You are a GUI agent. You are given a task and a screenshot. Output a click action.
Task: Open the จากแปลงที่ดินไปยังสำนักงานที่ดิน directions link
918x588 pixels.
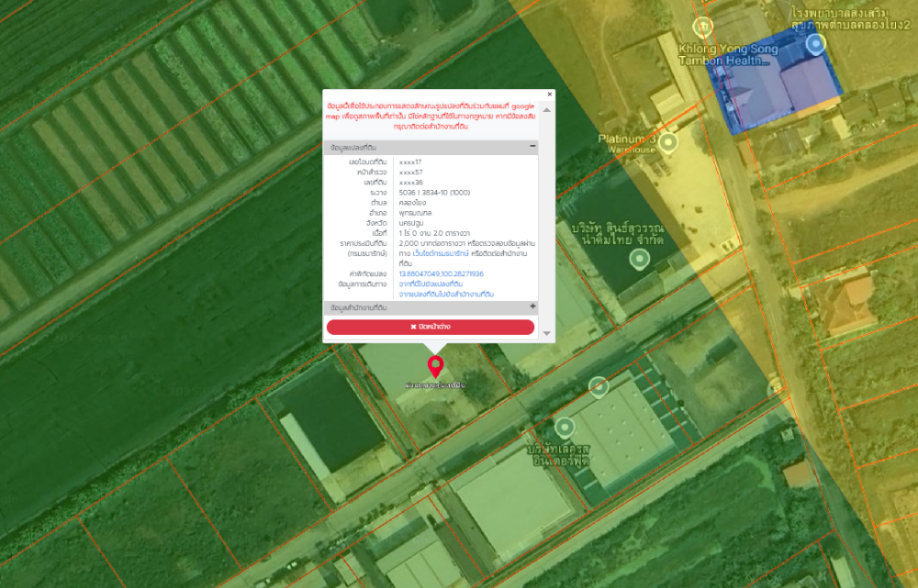[446, 294]
